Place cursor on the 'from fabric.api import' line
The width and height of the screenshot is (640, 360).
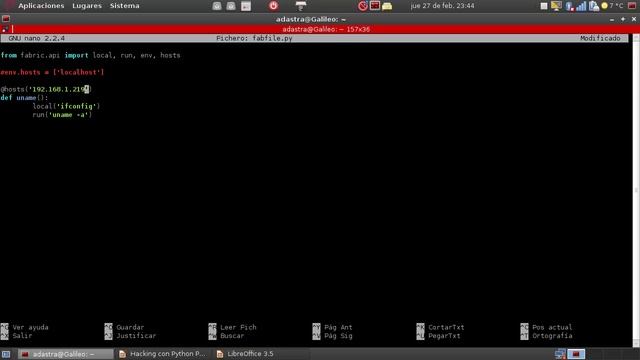(x=90, y=55)
